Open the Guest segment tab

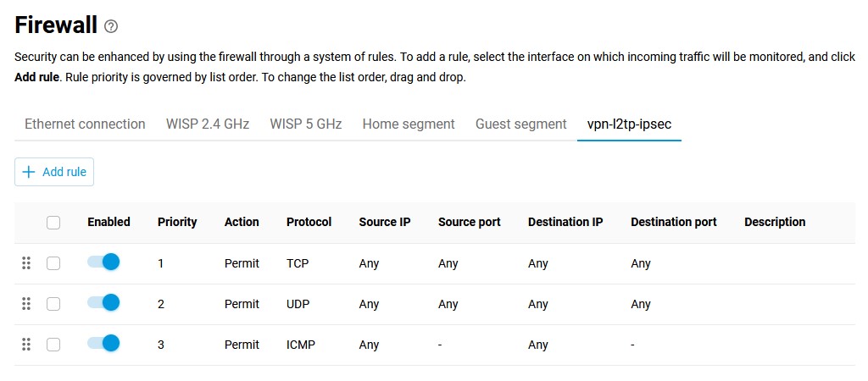click(520, 124)
